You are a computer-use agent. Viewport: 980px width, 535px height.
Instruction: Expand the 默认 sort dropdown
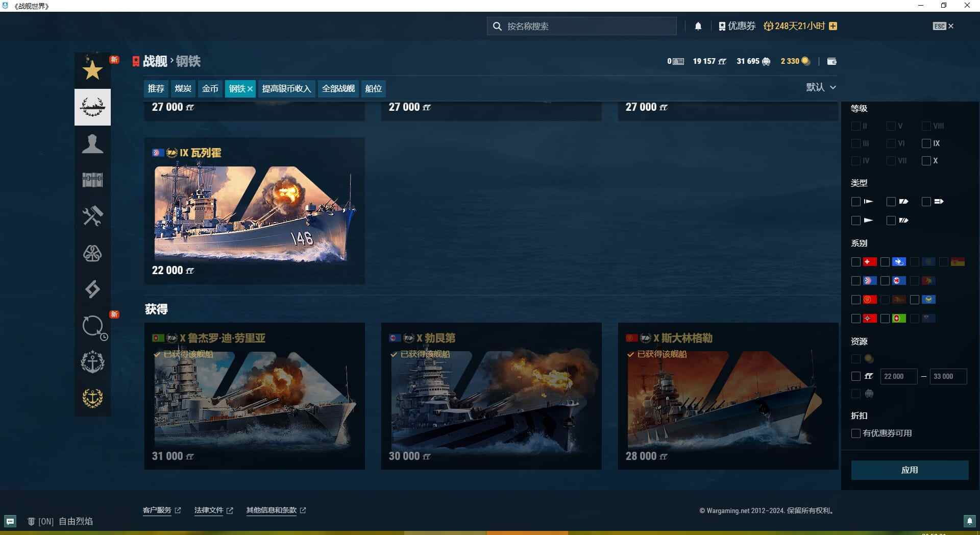click(821, 87)
